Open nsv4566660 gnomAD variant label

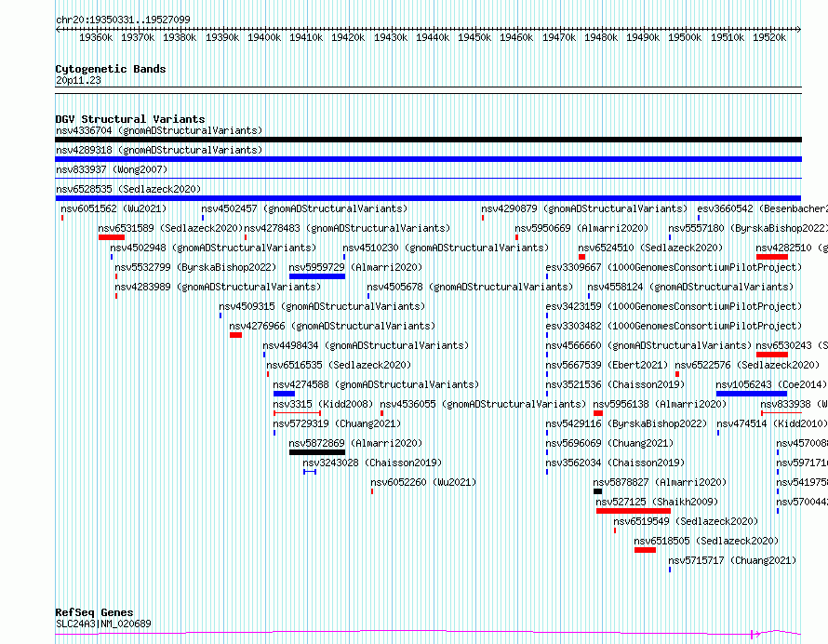tap(648, 345)
